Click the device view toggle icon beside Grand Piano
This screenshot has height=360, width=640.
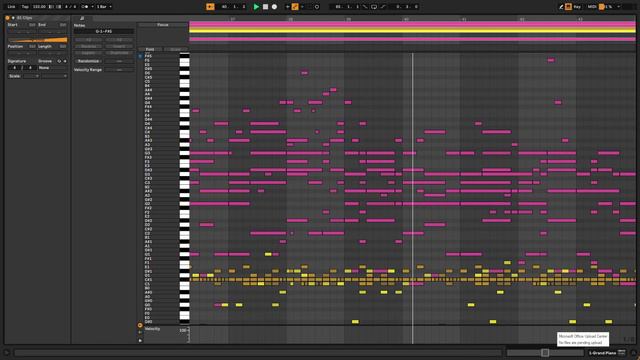click(x=622, y=352)
